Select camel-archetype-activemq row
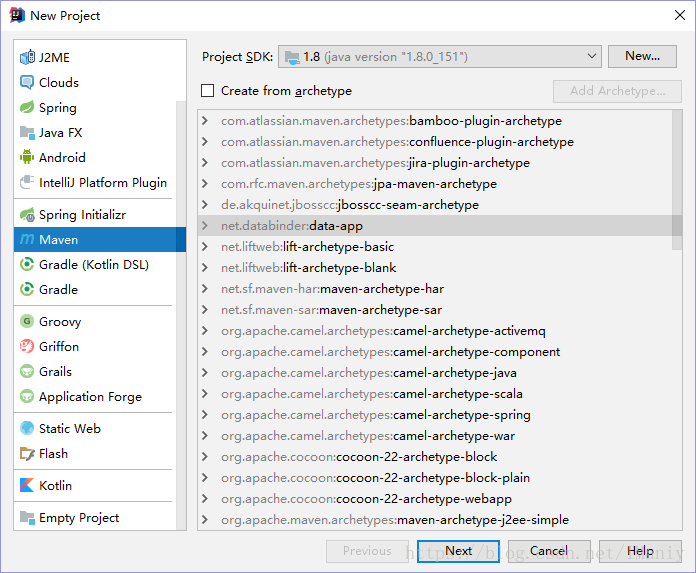696x573 pixels. tap(435, 331)
